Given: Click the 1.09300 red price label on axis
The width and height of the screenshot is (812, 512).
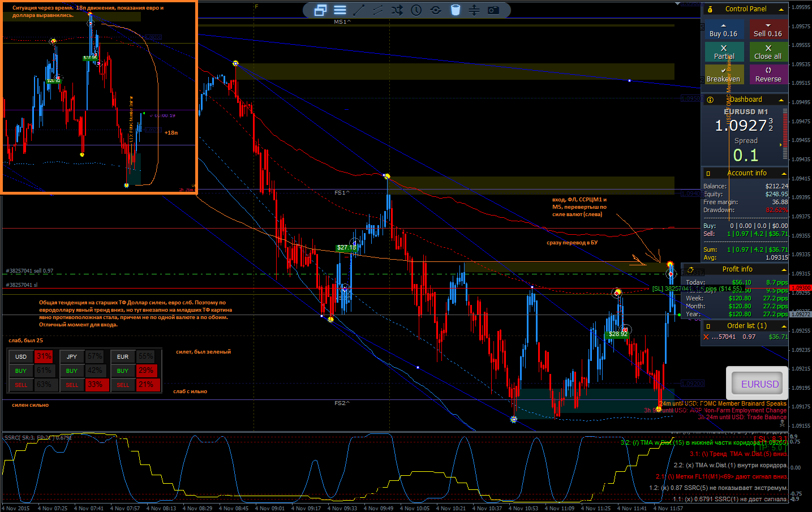Looking at the screenshot, I should (800, 288).
